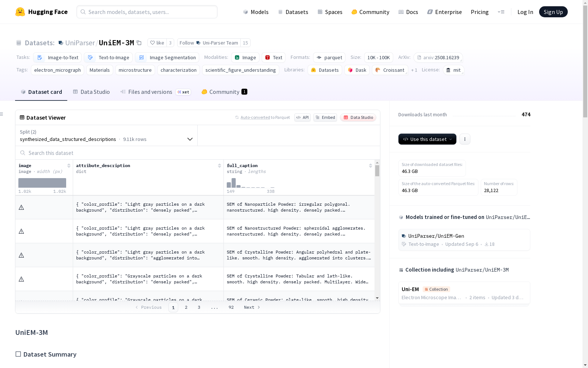The image size is (588, 368).
Task: Click the Log In link
Action: click(x=525, y=12)
